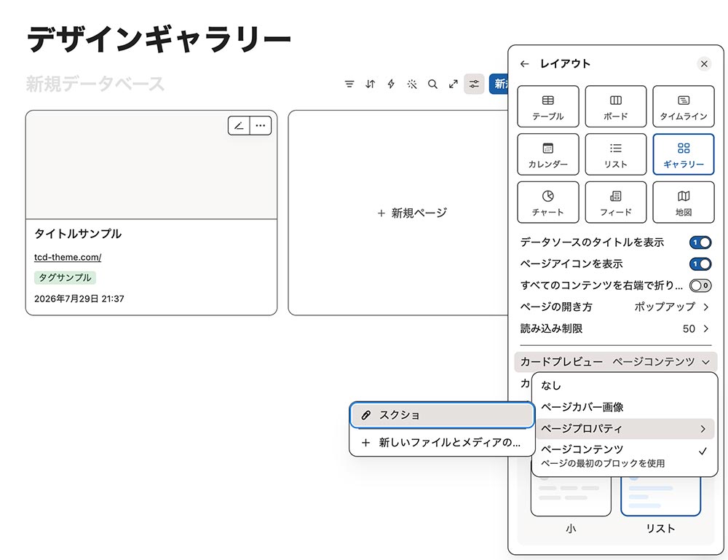The image size is (728, 560).
Task: Click the タグサンプル tag
Action: click(x=65, y=277)
